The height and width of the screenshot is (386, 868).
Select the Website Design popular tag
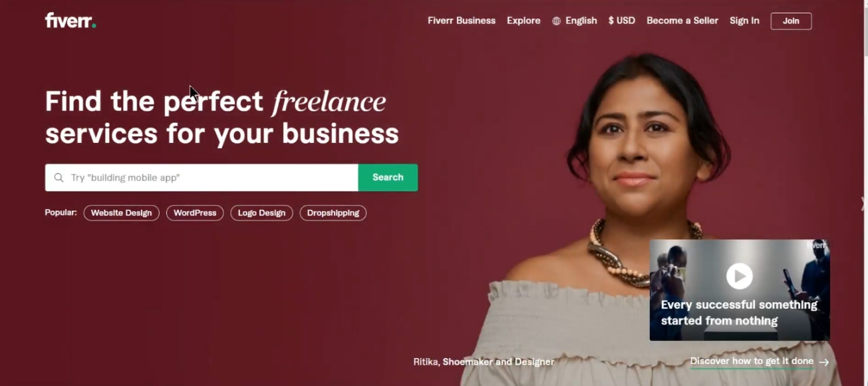tap(121, 213)
